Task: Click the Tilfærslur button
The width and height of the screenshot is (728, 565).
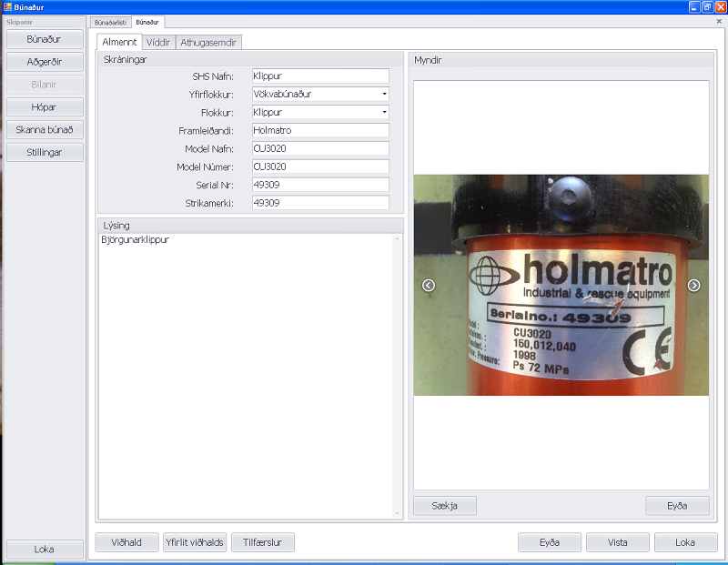Action: 263,542
